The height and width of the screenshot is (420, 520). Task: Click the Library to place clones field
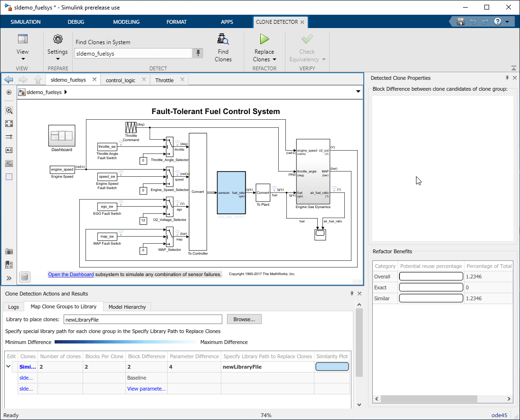(142, 319)
